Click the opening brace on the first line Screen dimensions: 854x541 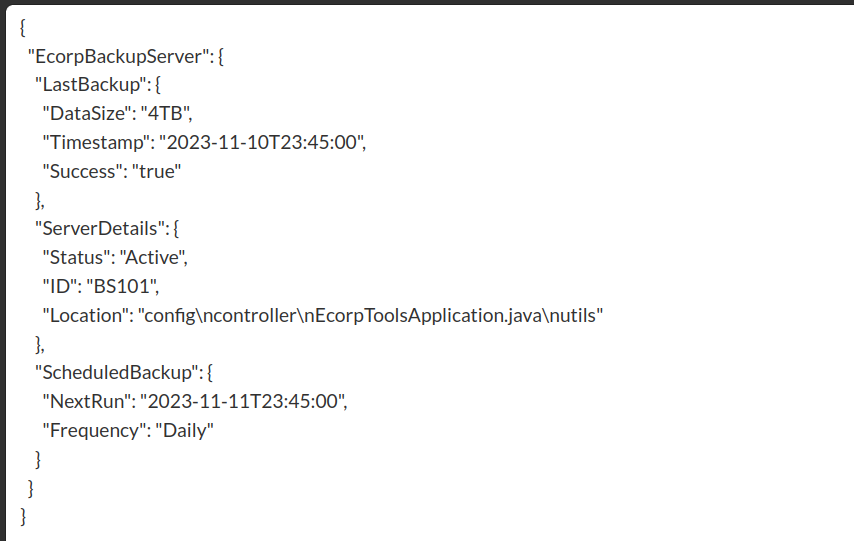click(x=22, y=27)
